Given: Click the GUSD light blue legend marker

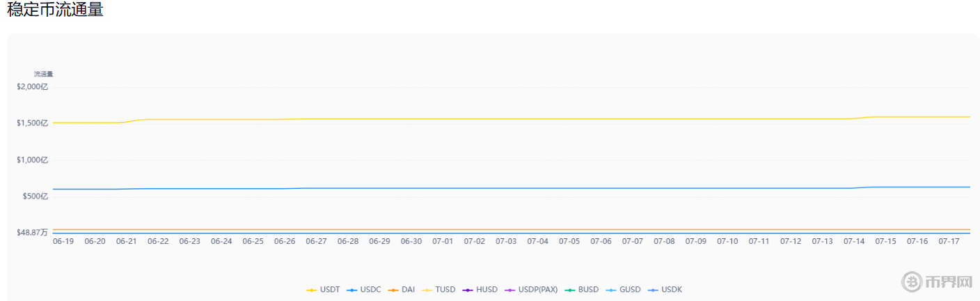Looking at the screenshot, I should (x=612, y=290).
